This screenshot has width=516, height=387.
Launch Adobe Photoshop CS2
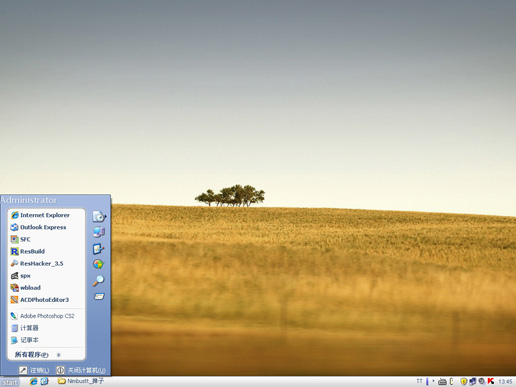tap(46, 316)
